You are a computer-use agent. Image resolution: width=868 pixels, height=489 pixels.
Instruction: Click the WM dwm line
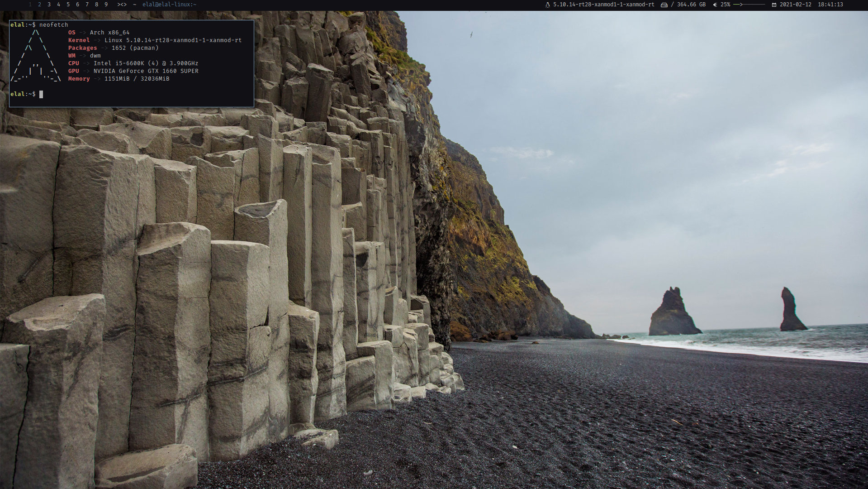(84, 56)
